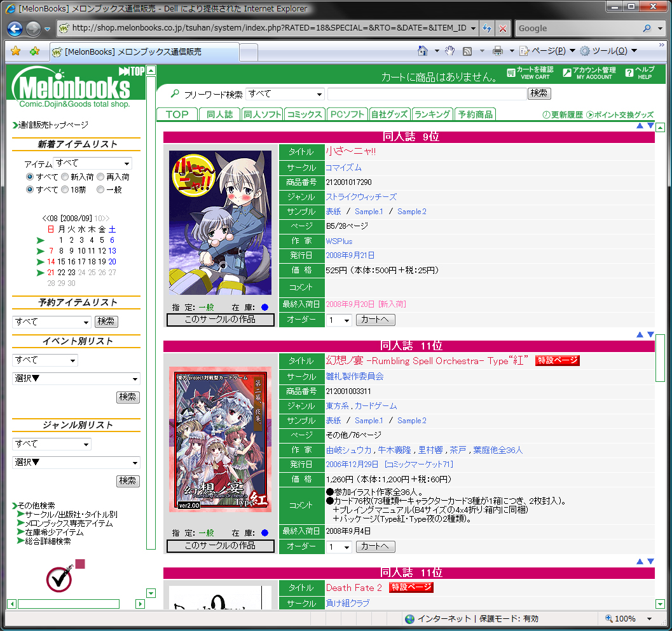Image resolution: width=672 pixels, height=631 pixels.
Task: Click week arrow next to September 14
Action: tap(41, 262)
